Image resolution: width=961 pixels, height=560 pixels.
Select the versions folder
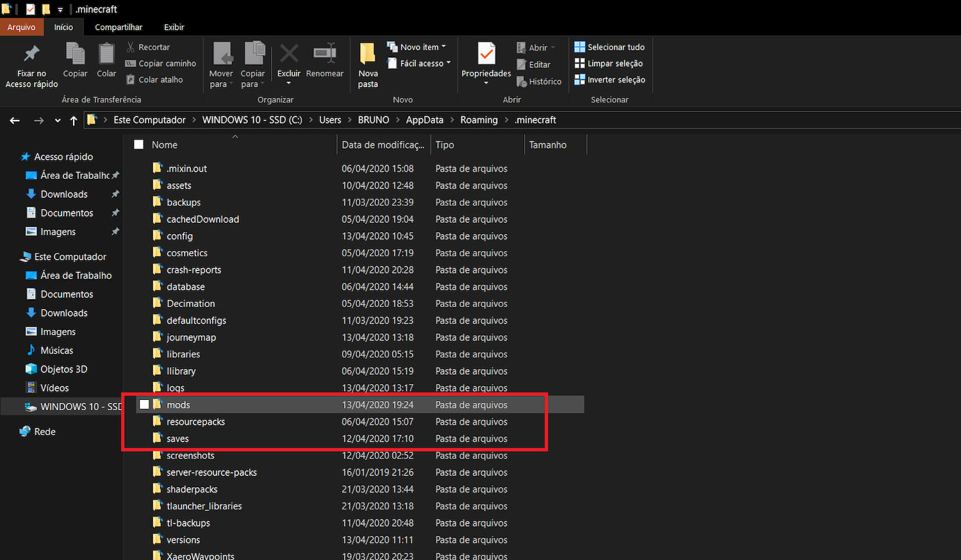pyautogui.click(x=183, y=539)
